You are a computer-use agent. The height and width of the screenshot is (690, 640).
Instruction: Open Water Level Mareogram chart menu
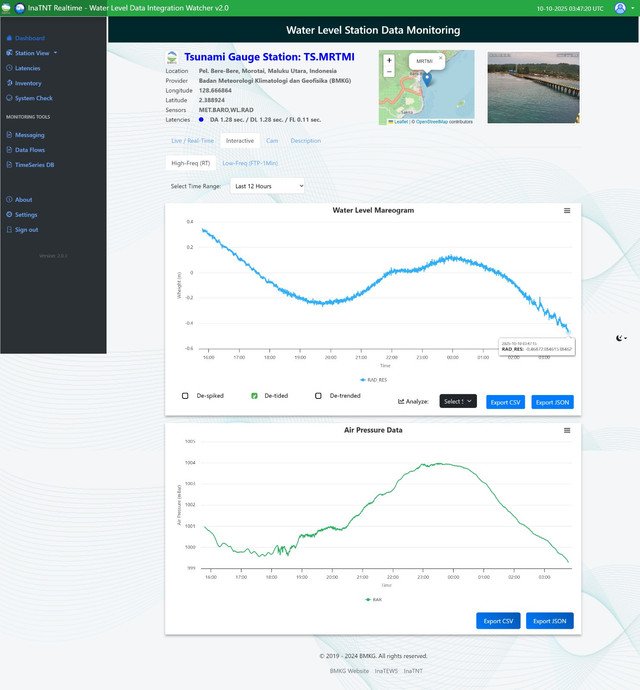click(x=567, y=211)
